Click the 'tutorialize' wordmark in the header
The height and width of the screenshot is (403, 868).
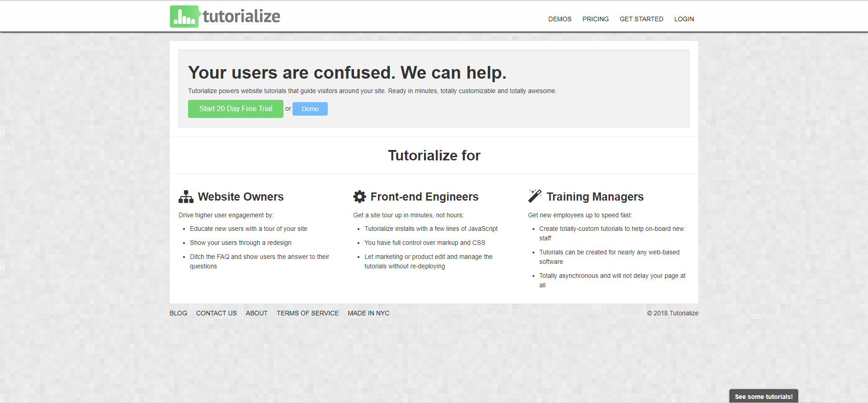241,16
